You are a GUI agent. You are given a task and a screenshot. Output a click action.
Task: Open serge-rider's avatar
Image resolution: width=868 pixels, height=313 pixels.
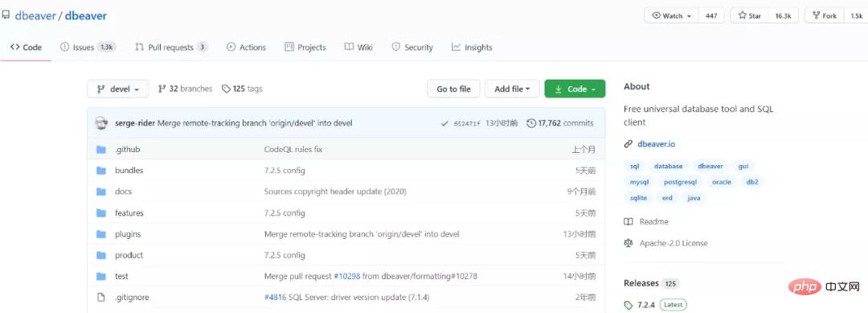(101, 123)
